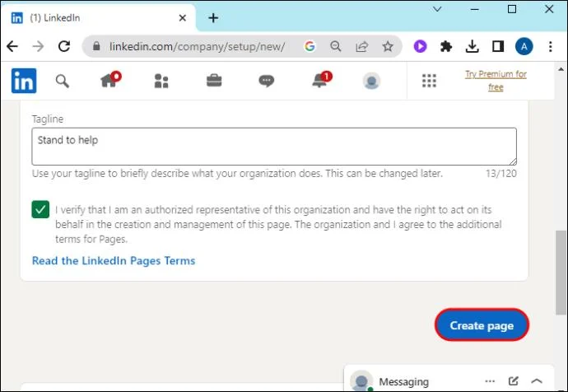Viewport: 568px width, 392px height.
Task: Open the Work apps grid icon
Action: pyautogui.click(x=429, y=81)
